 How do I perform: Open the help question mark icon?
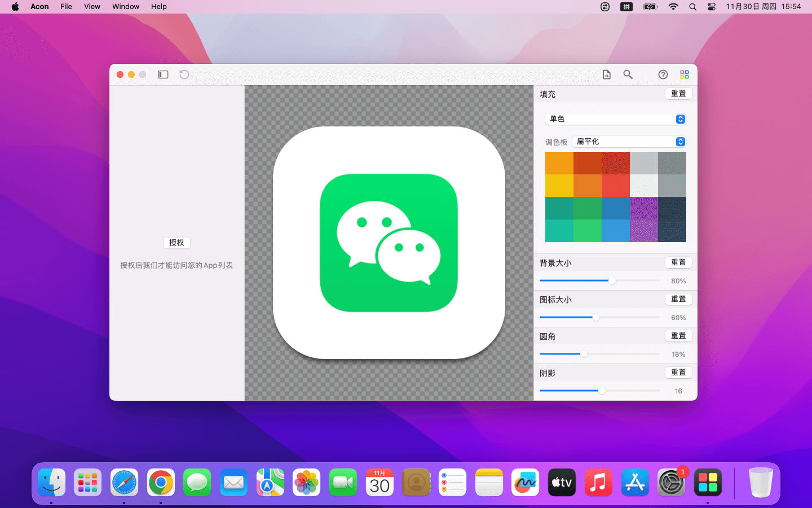point(663,75)
